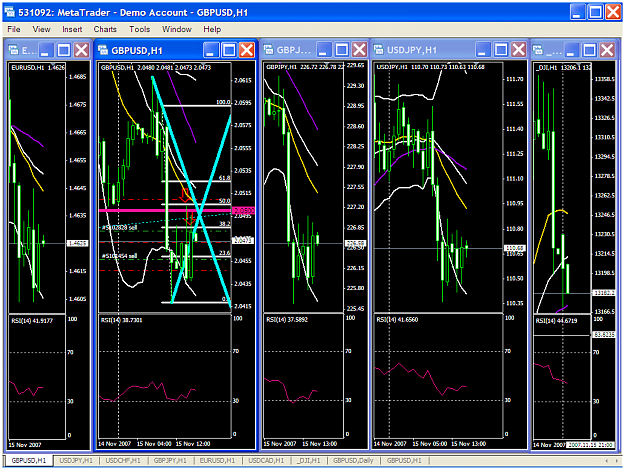The height and width of the screenshot is (470, 625).
Task: Click the Fibonacci '100.0' level label
Action: [x=223, y=102]
